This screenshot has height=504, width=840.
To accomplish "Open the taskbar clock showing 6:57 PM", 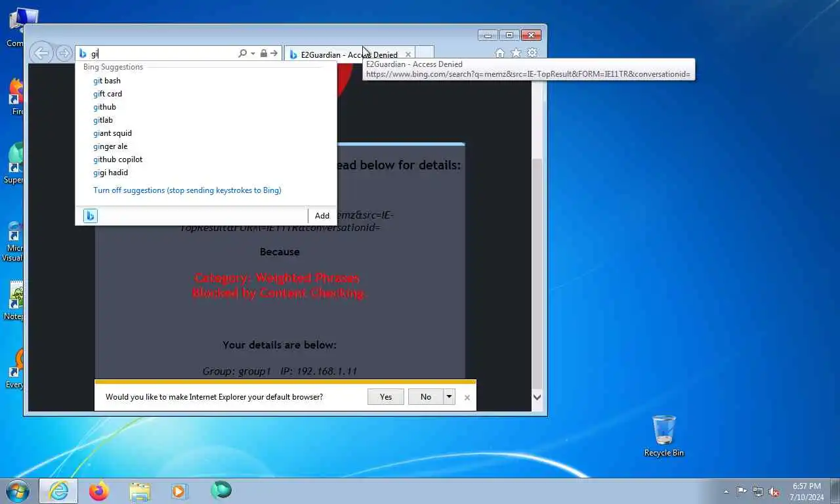I will click(807, 492).
